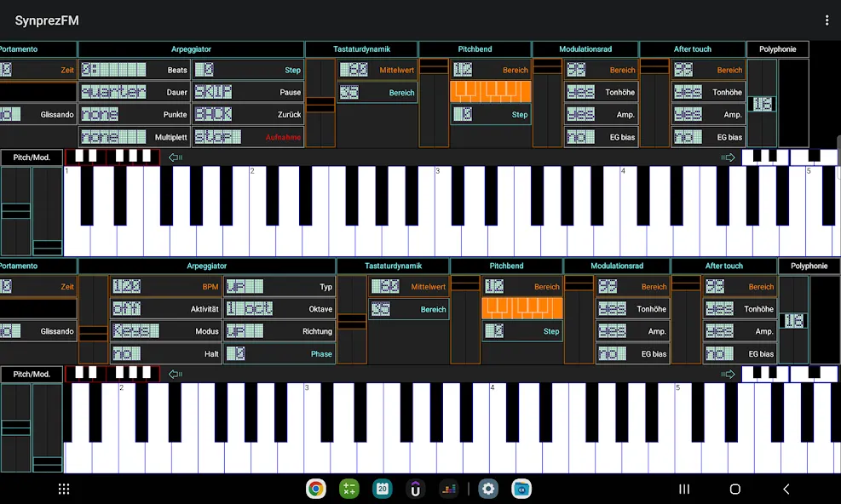Adjust upper Polyphonie slider showing 16
Viewport: 841px width, 504px height.
coord(762,103)
